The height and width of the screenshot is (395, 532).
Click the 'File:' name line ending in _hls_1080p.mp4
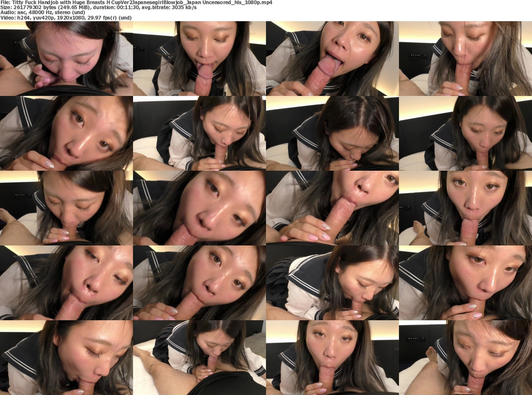click(x=136, y=2)
